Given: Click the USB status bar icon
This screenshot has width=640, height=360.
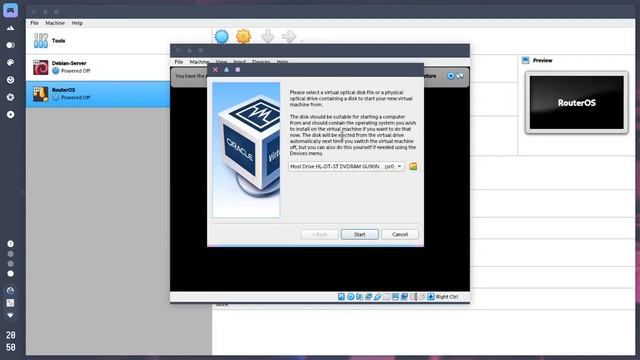Looking at the screenshot, I should (x=377, y=297).
